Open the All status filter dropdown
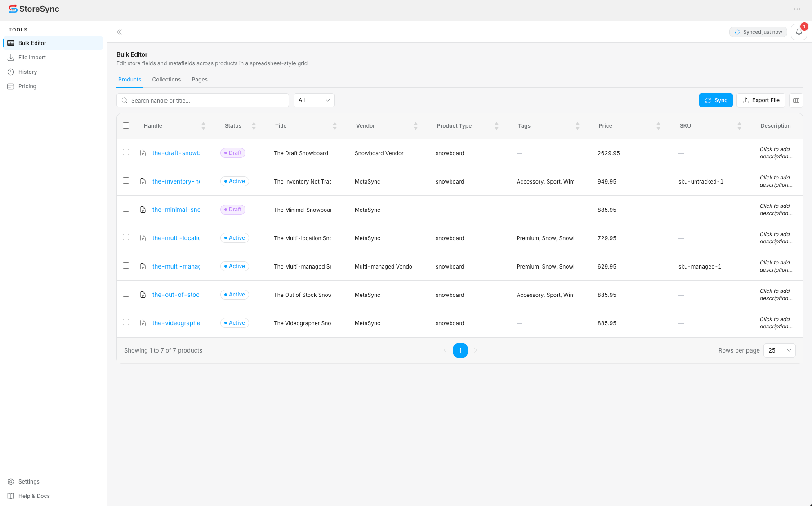This screenshot has width=812, height=506. [314, 100]
